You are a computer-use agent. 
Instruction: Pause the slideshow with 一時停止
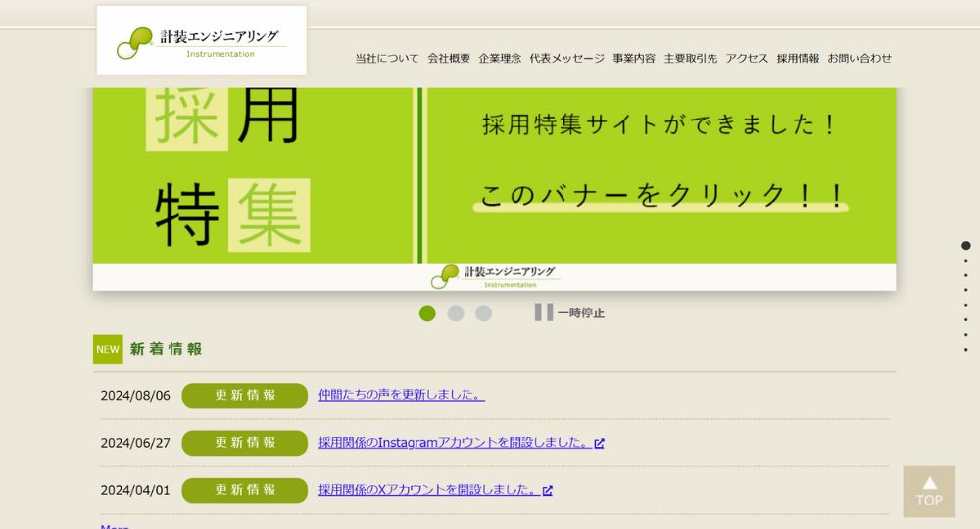click(569, 313)
